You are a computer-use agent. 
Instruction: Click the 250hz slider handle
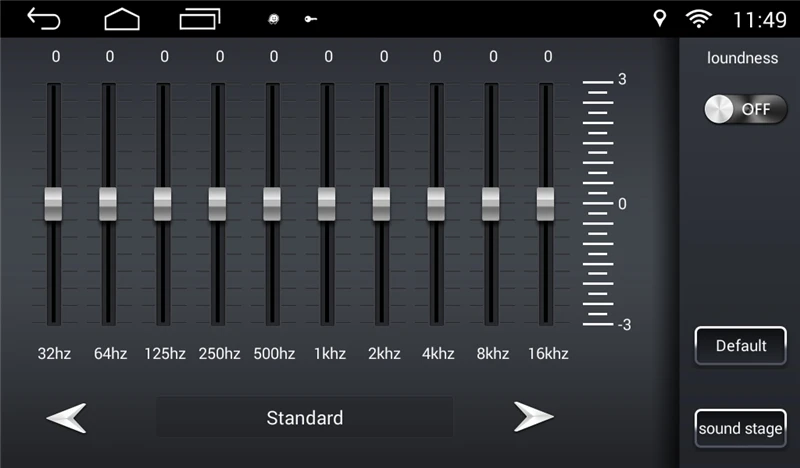coord(217,204)
